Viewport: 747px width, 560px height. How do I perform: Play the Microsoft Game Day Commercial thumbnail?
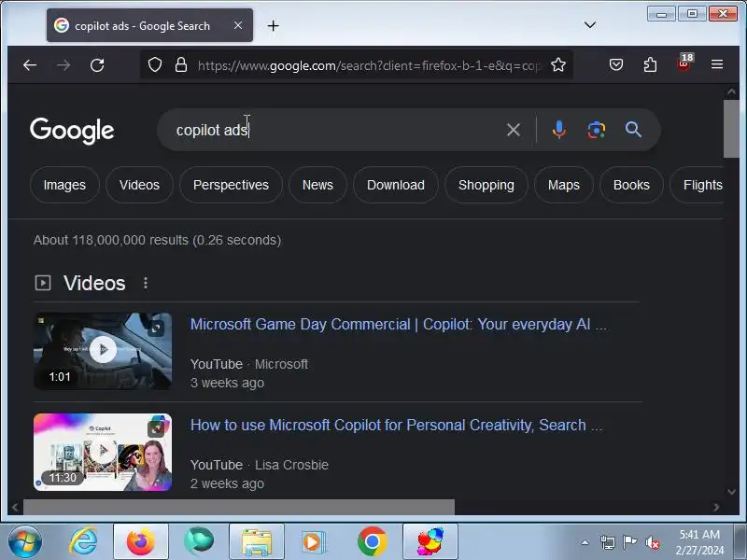[103, 351]
